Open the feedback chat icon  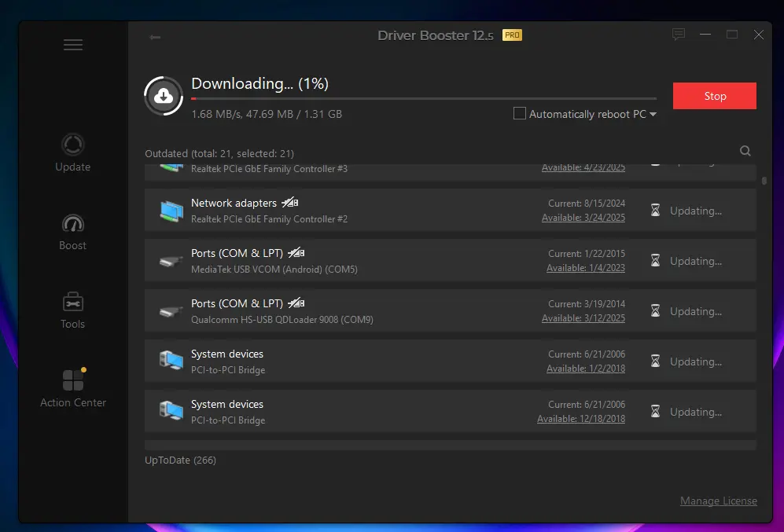(679, 35)
